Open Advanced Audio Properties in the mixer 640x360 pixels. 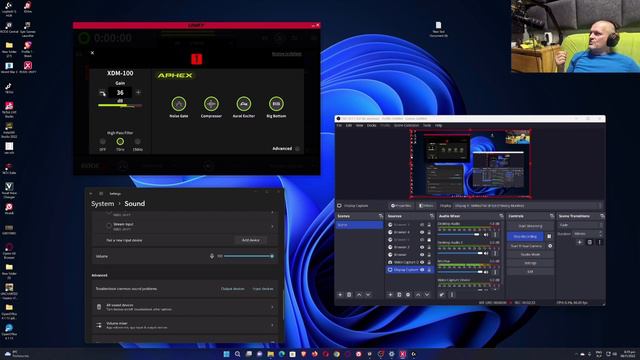442,295
